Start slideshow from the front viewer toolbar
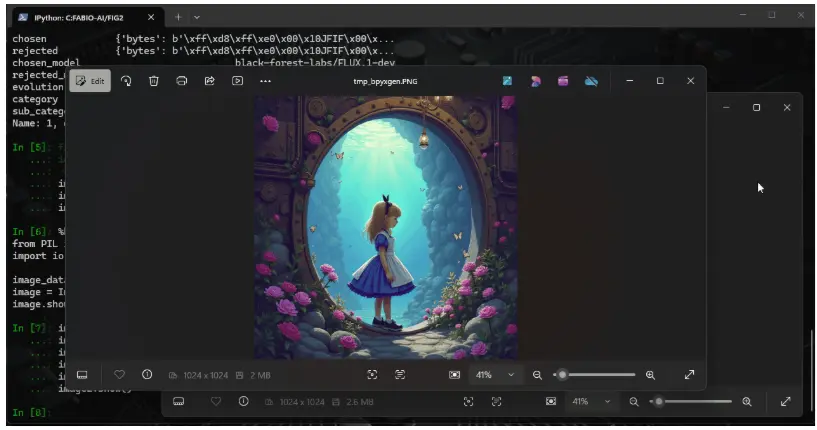 [x=238, y=81]
